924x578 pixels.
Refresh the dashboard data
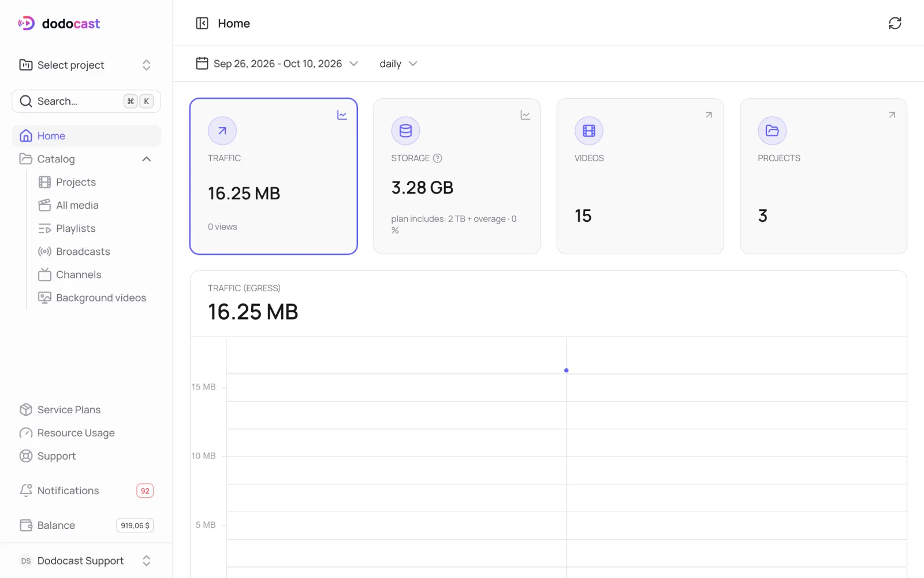tap(895, 23)
